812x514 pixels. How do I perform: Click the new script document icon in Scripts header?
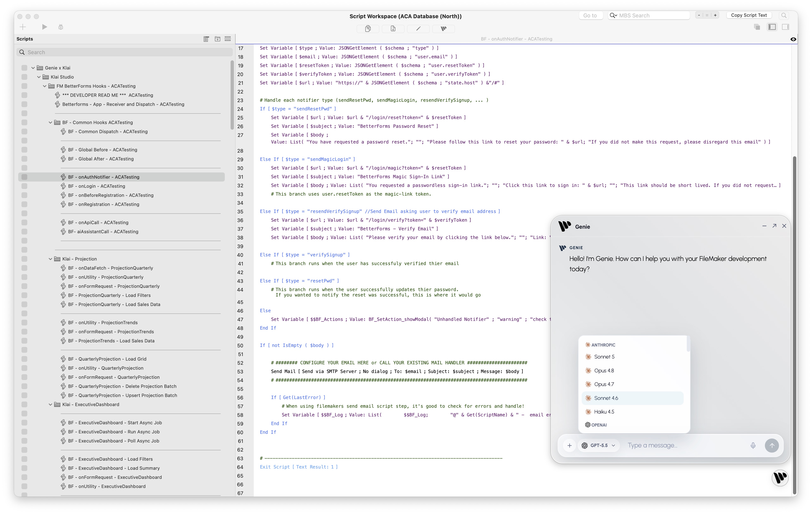[x=206, y=39]
